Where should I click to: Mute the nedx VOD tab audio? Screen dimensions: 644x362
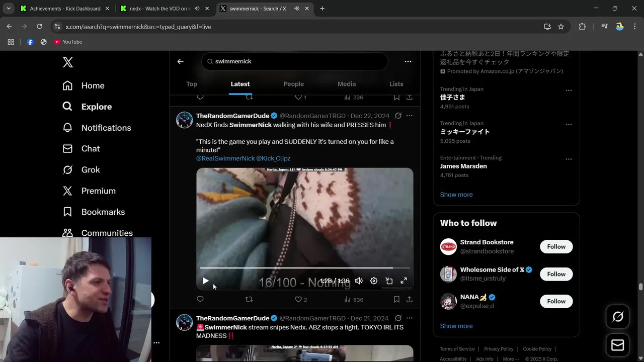pos(197,9)
